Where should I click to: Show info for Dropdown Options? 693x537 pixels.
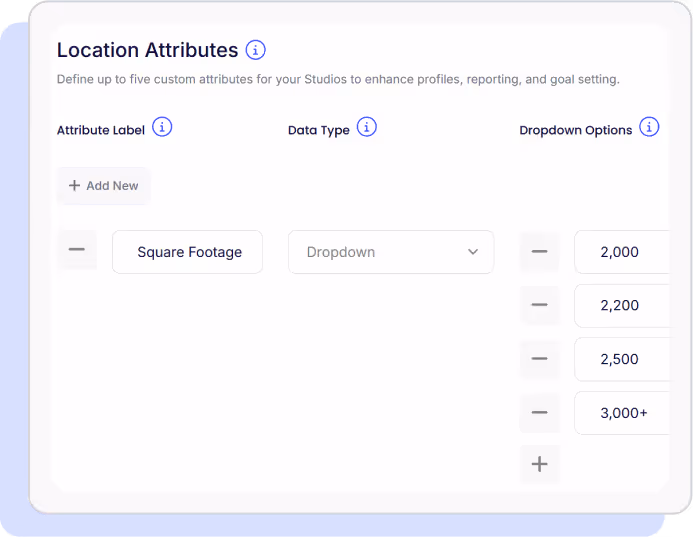tap(649, 127)
